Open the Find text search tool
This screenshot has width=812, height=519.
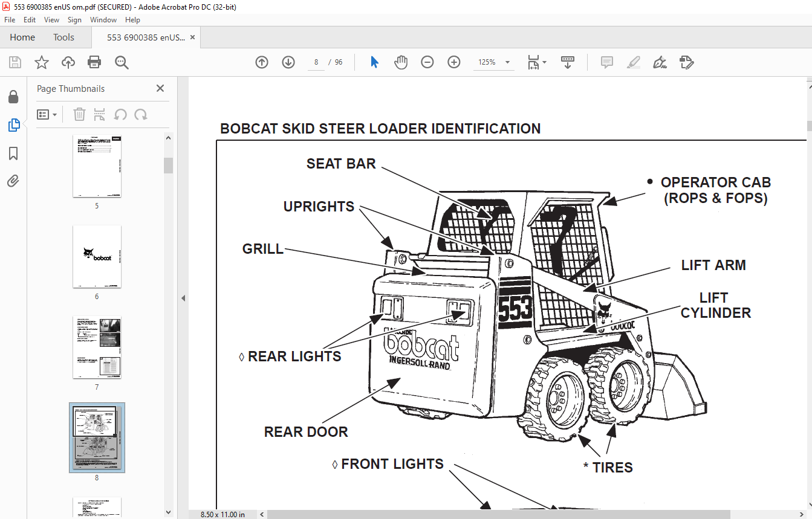tap(122, 62)
